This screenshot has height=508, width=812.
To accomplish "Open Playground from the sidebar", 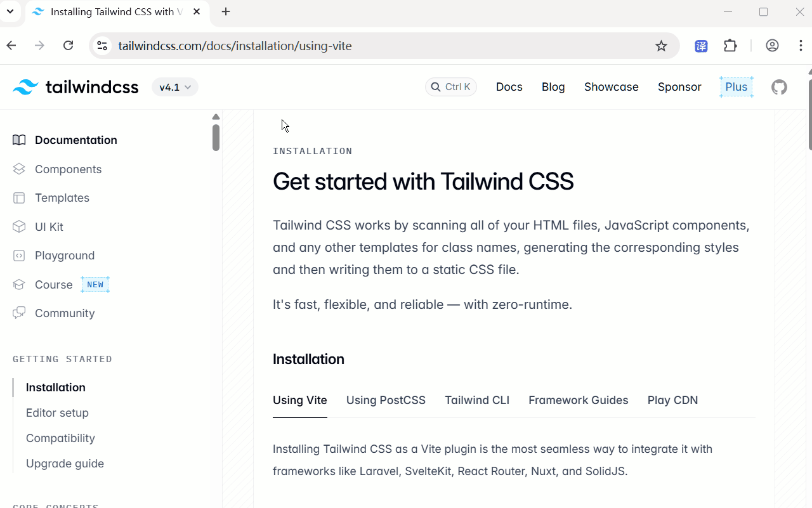I will click(x=64, y=256).
